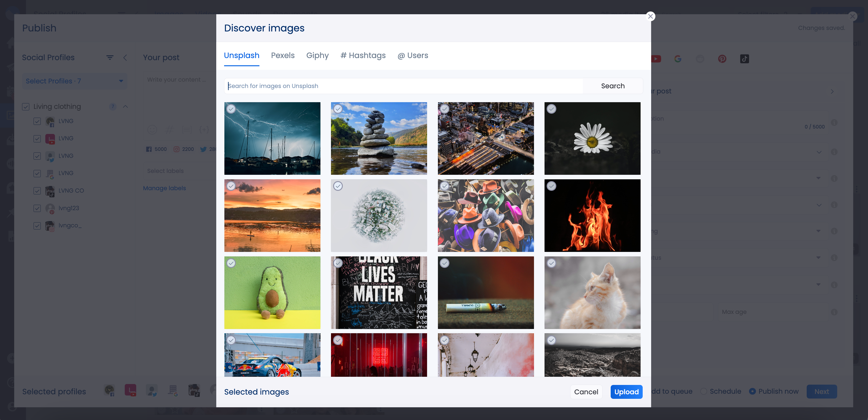Tick the selection circle on the fire flame image
Screen dimensions: 868x420
(x=551, y=186)
